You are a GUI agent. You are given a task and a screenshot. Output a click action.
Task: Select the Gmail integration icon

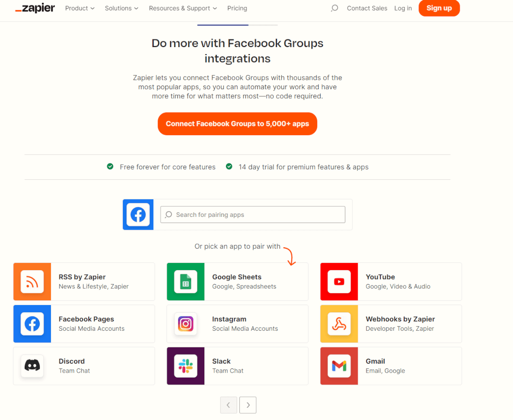pos(339,366)
